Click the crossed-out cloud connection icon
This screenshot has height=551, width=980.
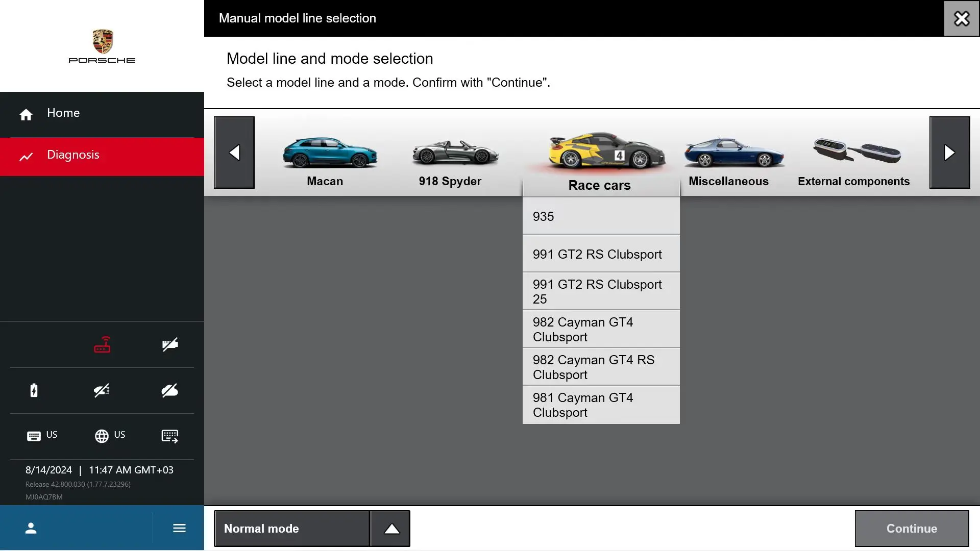coord(169,390)
